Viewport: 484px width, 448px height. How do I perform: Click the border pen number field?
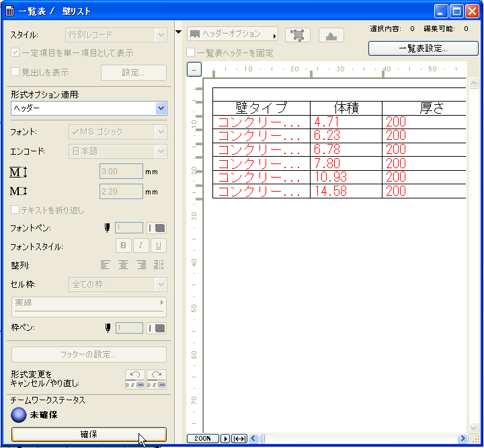click(x=129, y=328)
